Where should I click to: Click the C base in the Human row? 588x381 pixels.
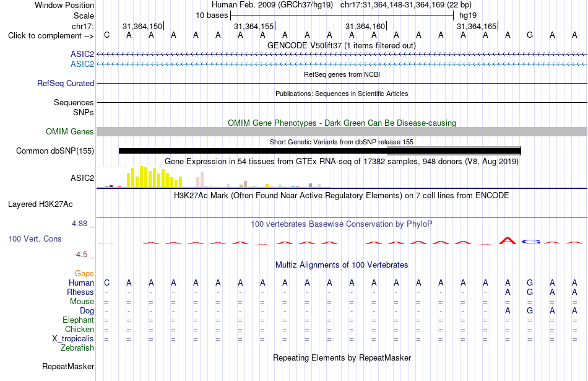click(107, 283)
